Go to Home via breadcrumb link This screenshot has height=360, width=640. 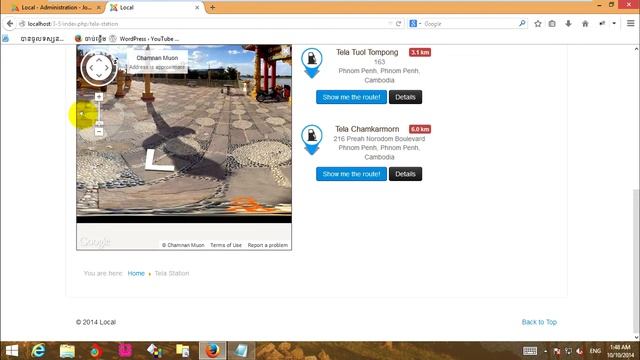point(136,273)
